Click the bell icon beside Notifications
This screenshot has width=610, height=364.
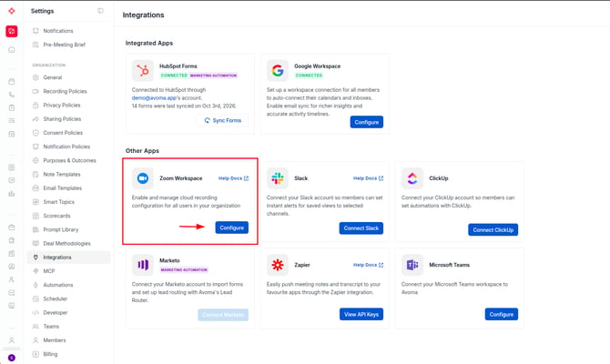click(x=36, y=31)
